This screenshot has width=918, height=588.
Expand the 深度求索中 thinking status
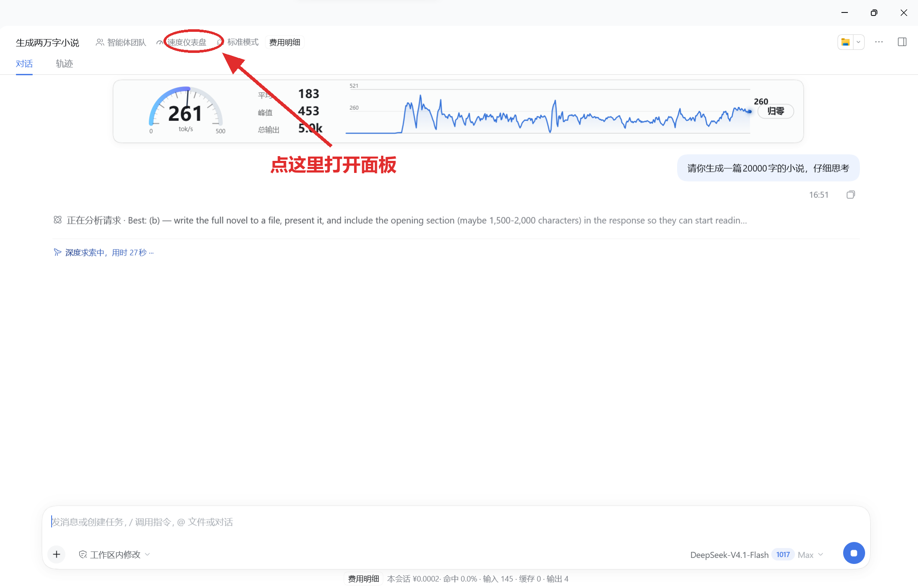click(x=103, y=252)
